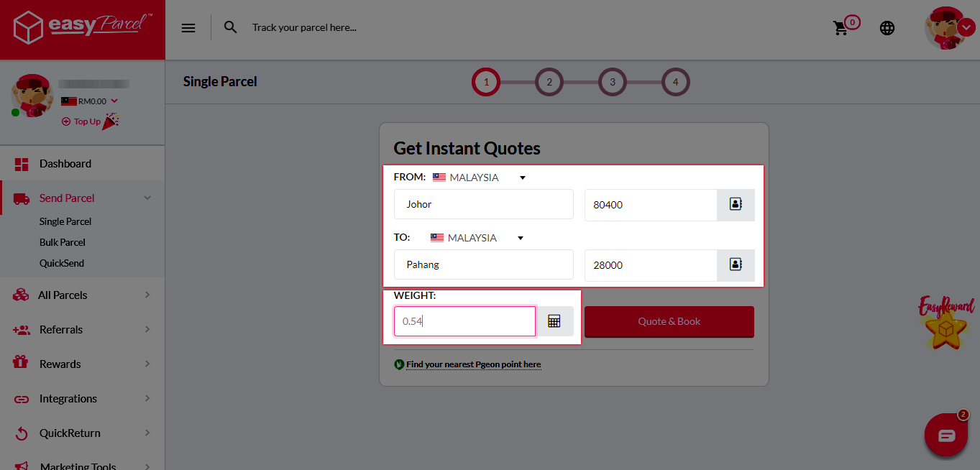This screenshot has height=470, width=980.
Task: Select QuickSend in the sidebar
Action: [x=62, y=263]
